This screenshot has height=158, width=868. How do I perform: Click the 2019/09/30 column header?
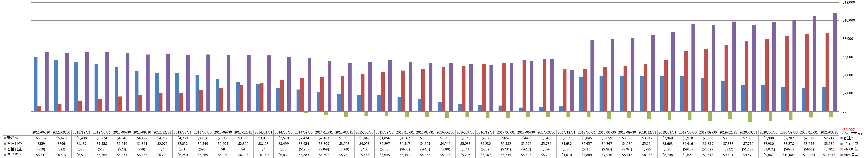[708, 132]
